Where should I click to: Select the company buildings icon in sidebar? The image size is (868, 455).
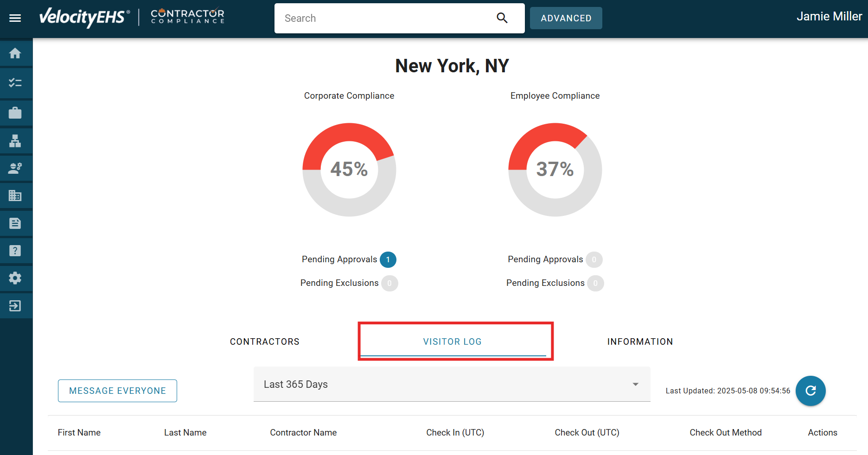tap(15, 195)
